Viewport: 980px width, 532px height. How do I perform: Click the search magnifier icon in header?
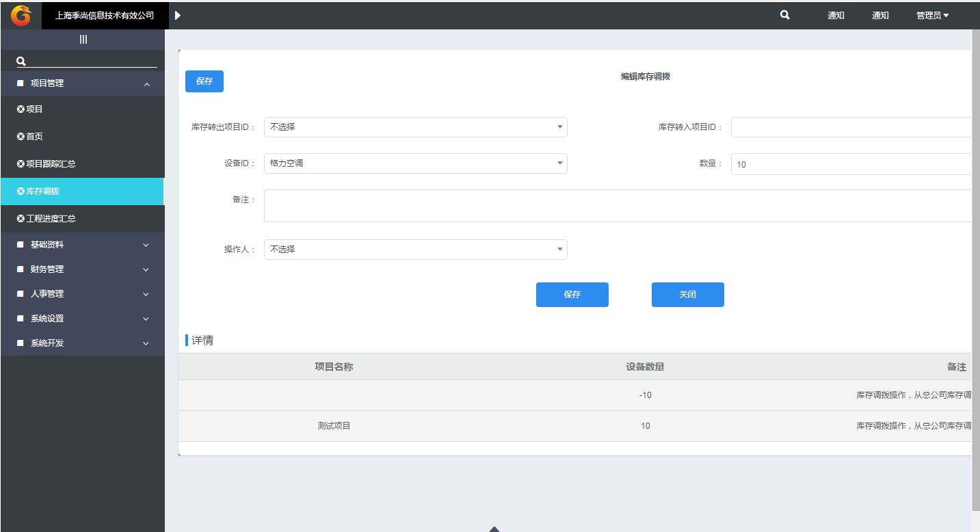[784, 15]
